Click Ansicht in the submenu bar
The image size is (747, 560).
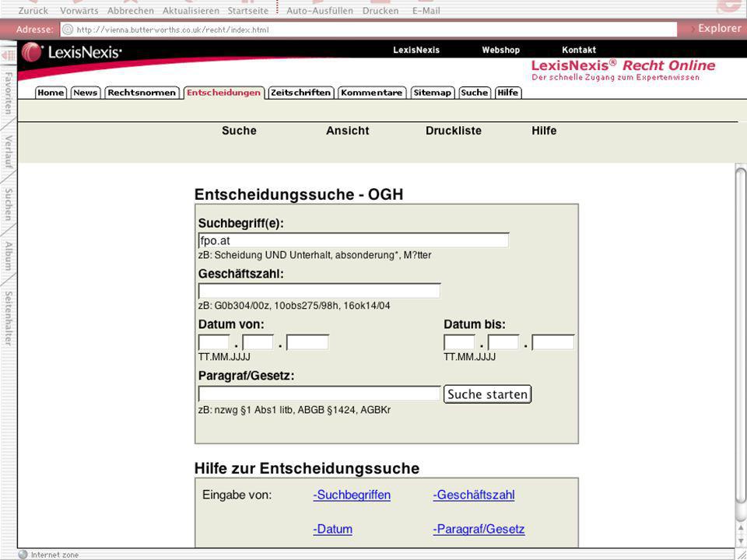[347, 131]
